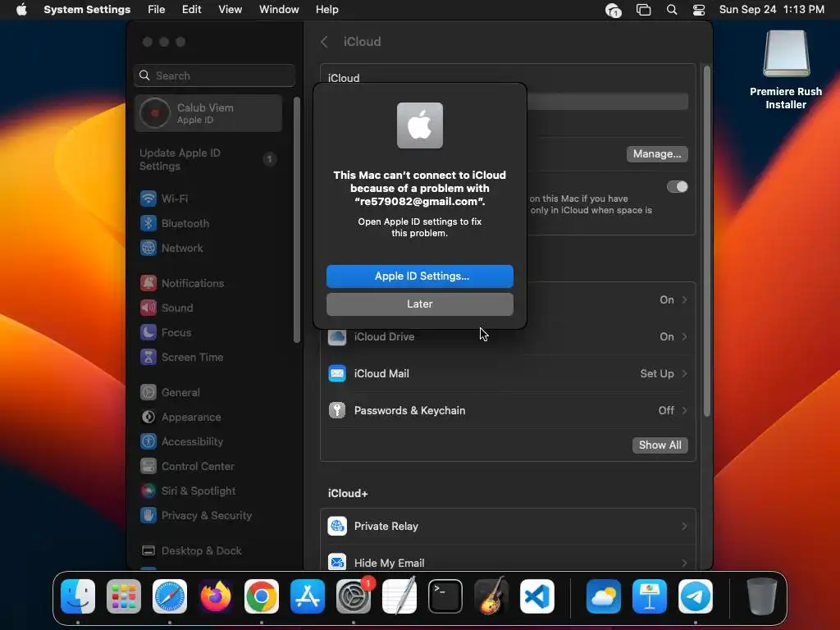Viewport: 840px width, 630px height.
Task: Select Calub Viem Apple ID profile
Action: pos(208,113)
